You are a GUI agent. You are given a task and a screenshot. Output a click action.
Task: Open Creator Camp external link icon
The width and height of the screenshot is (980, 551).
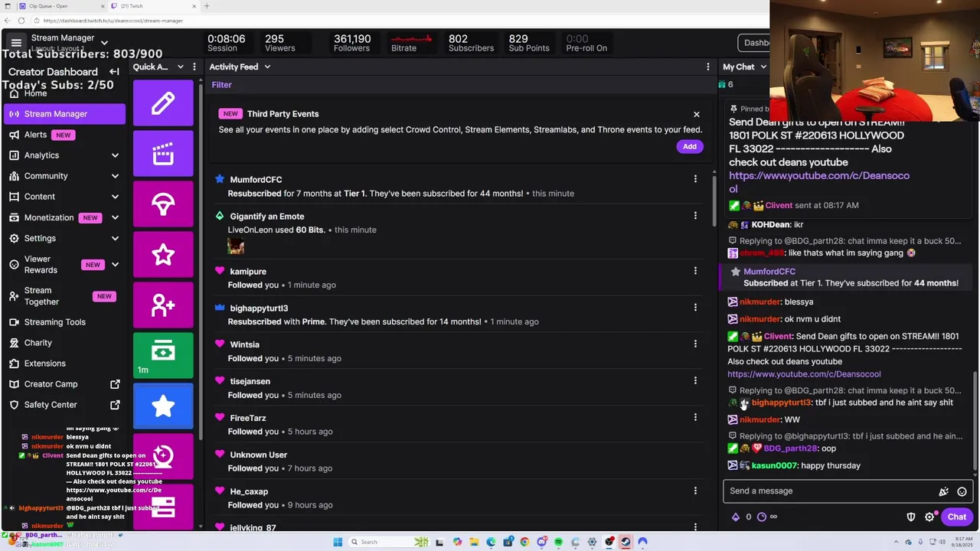coord(115,384)
